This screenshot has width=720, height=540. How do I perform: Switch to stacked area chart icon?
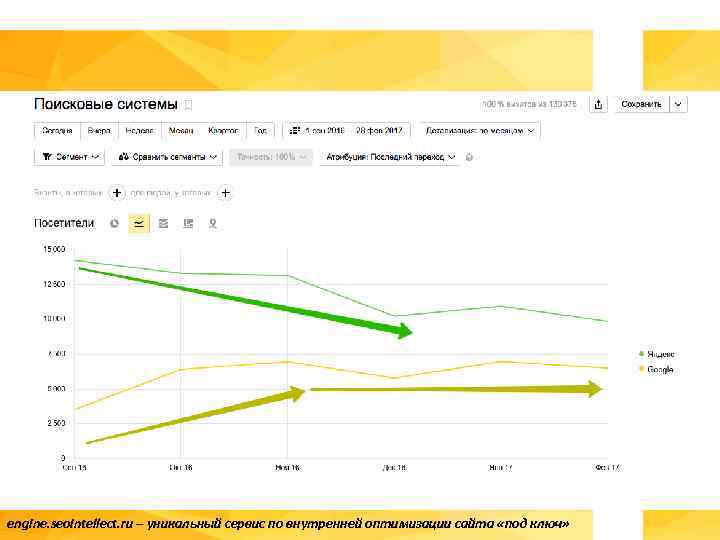[x=163, y=224]
